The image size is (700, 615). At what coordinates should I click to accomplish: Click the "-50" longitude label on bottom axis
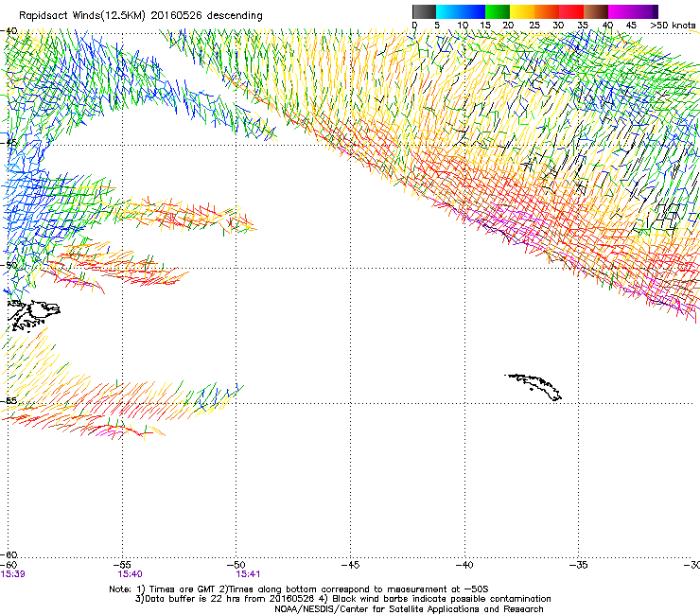click(236, 566)
